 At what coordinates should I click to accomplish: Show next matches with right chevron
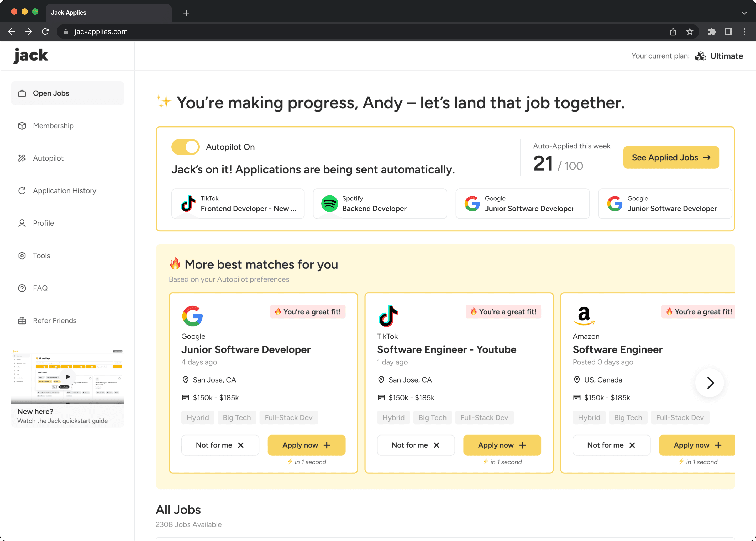point(710,383)
